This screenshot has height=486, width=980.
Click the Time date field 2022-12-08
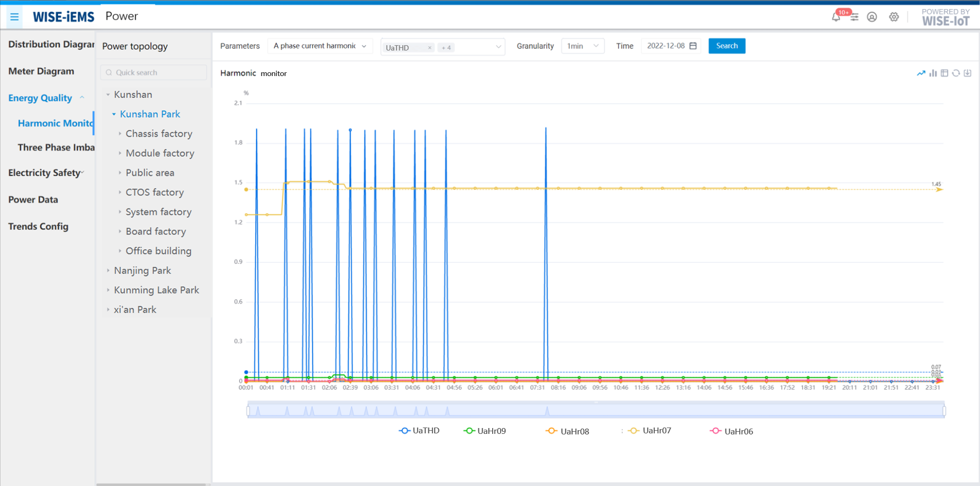point(671,46)
